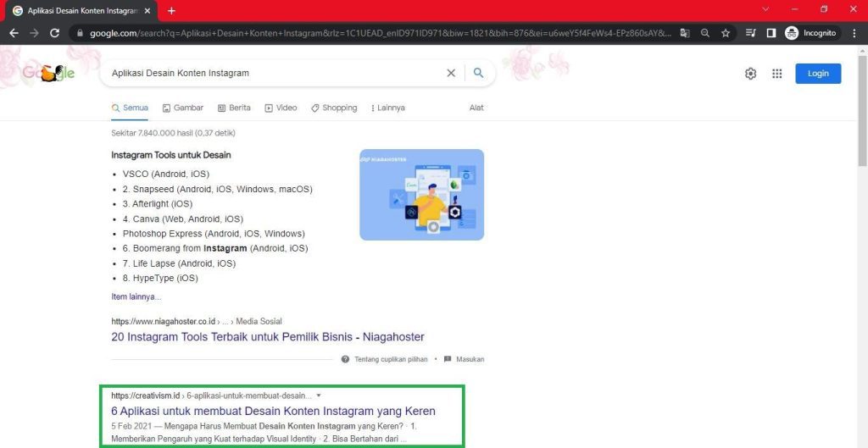Click the blue search magnifier button
Screen dimensions: 868x448
[x=478, y=73]
